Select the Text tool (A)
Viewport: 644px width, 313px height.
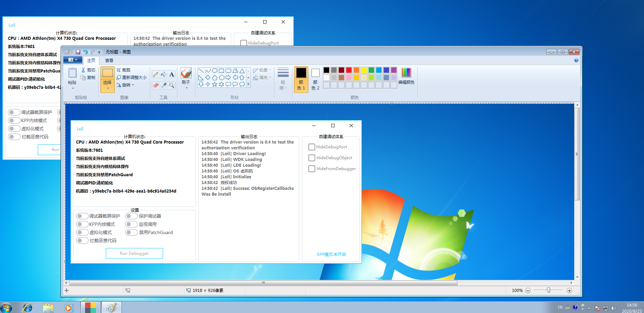tap(172, 74)
